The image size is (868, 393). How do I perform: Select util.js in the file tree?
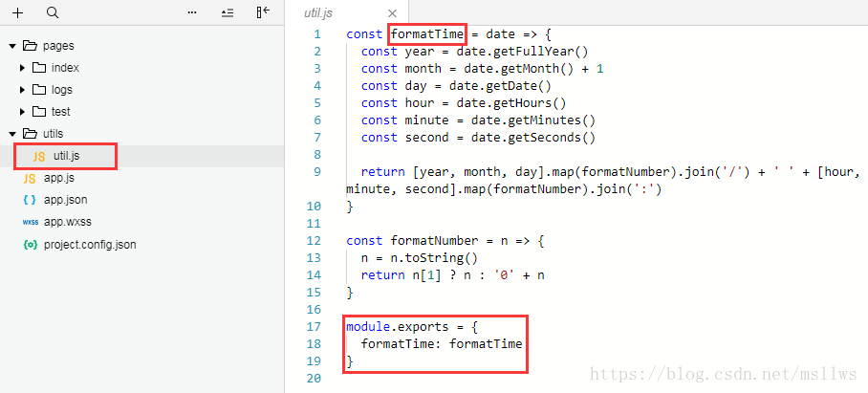point(67,156)
